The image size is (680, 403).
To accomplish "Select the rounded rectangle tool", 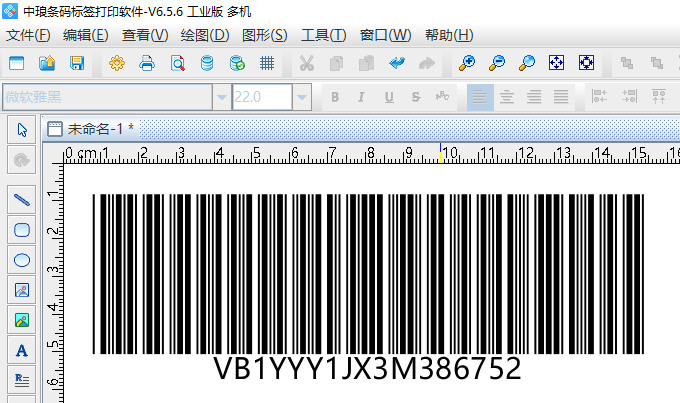I will [22, 229].
